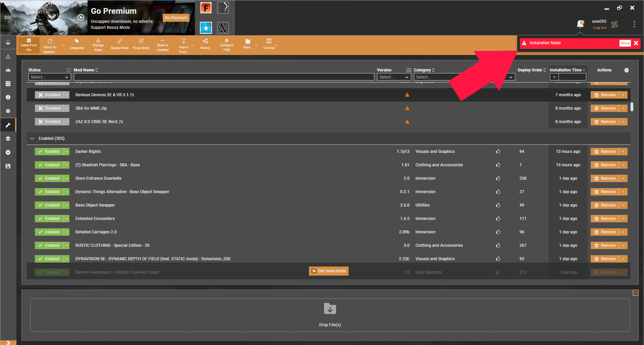Click the warning icon on 3BA for MME.zip

pos(407,108)
